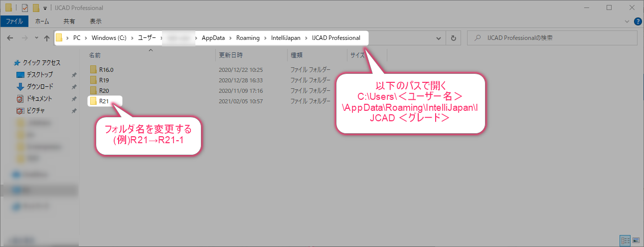Open the address bar history dropdown

click(x=439, y=38)
